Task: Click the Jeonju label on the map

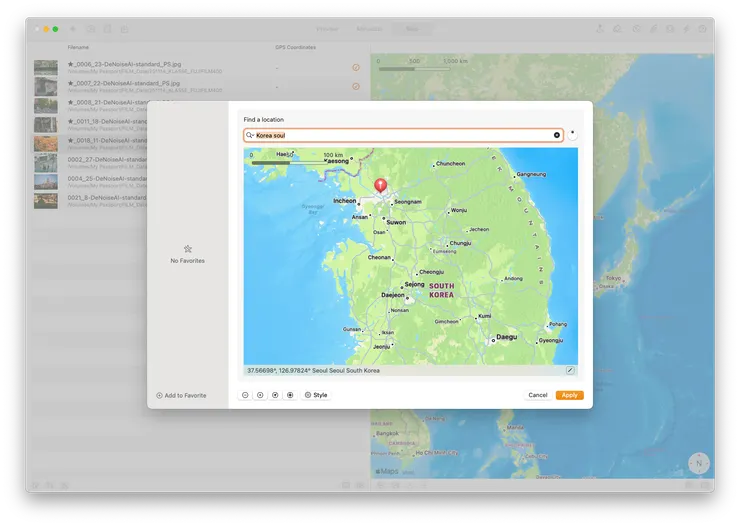Action: (381, 346)
